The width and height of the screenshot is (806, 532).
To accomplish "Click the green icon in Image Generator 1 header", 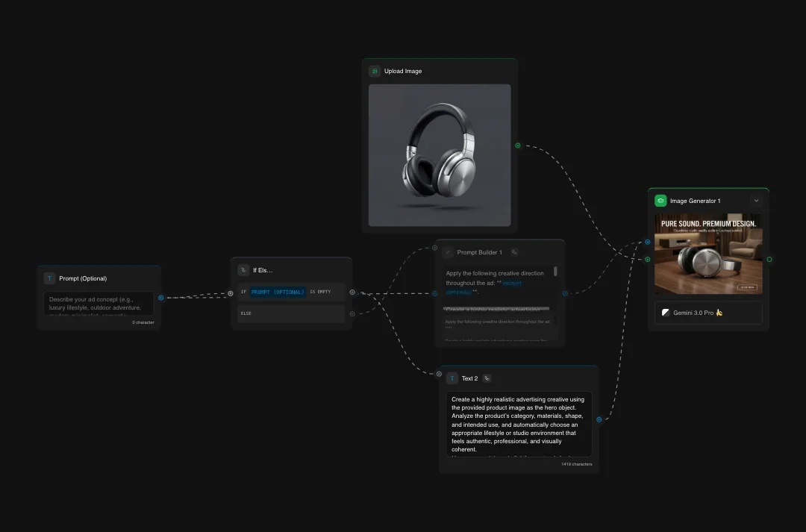I will (660, 200).
